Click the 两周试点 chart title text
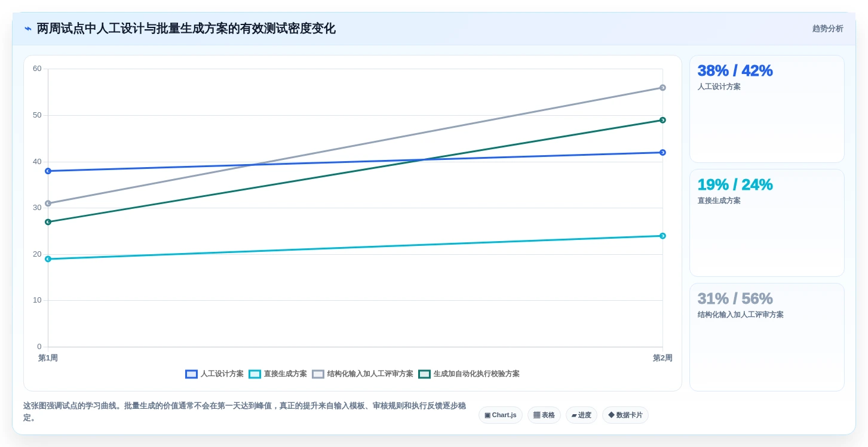The width and height of the screenshot is (868, 447). (186, 29)
